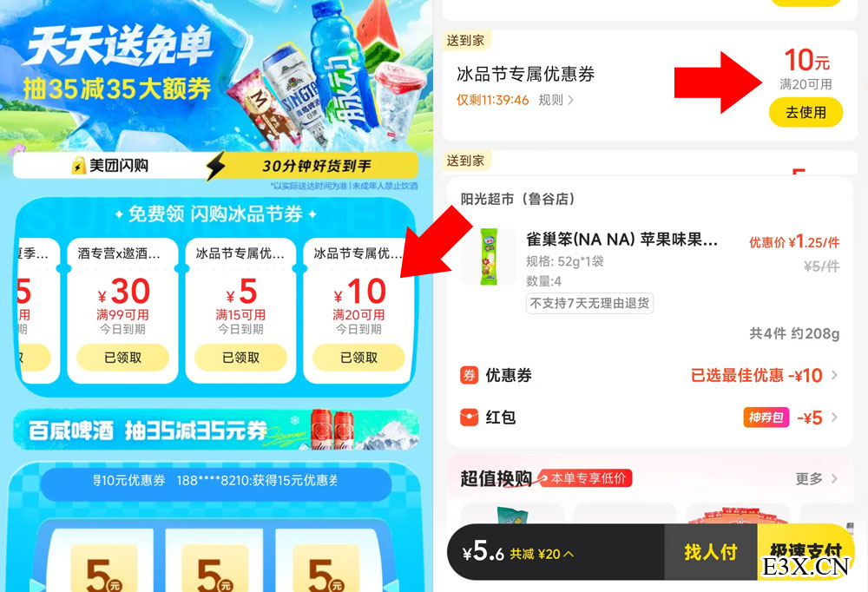Open 更多 in the 超值换购 section
Image resolution: width=868 pixels, height=592 pixels.
817,478
